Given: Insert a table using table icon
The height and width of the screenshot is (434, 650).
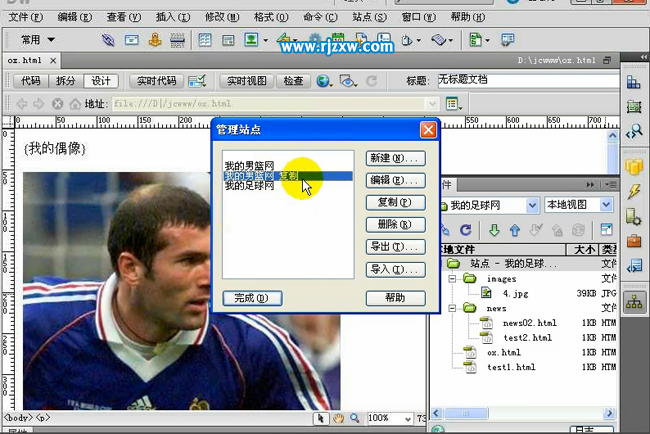Looking at the screenshot, I should click(205, 40).
